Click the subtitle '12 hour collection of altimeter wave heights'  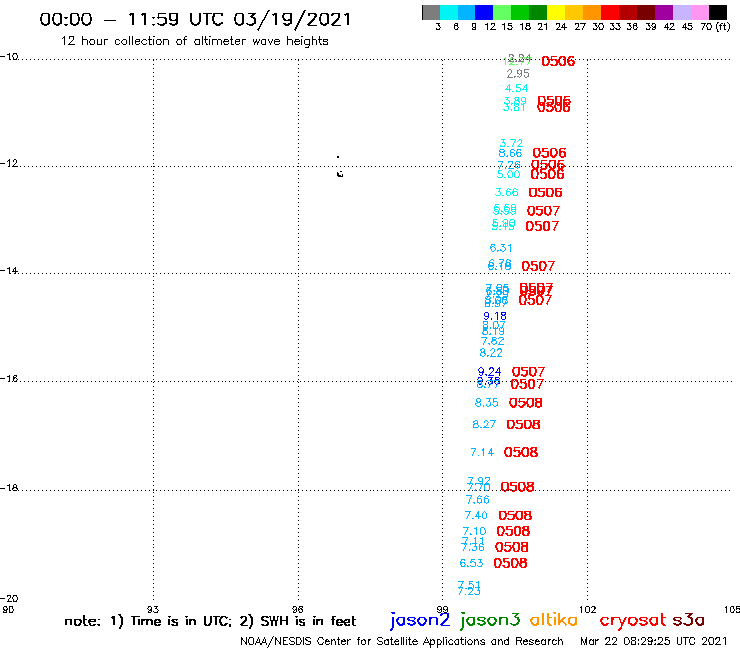[x=194, y=41]
